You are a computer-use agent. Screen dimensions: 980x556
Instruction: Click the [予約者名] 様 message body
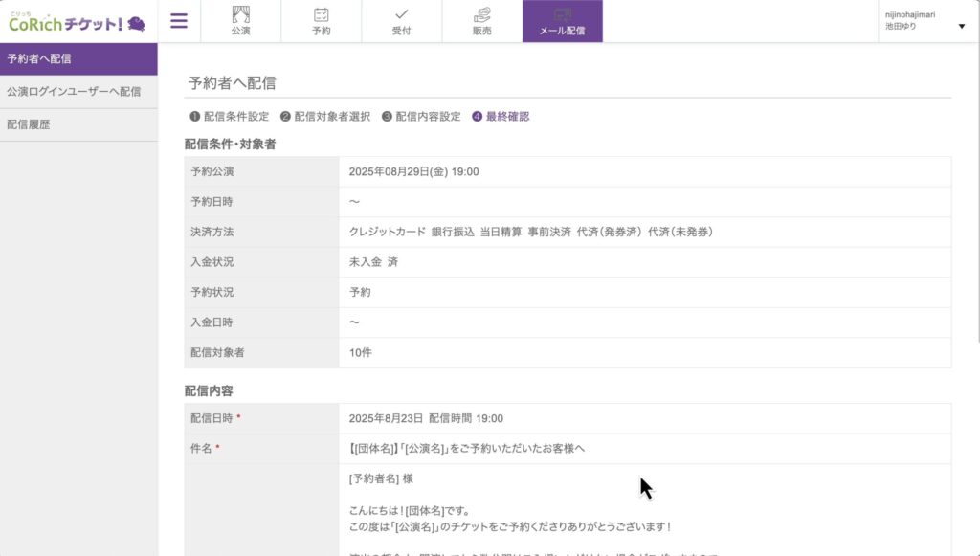coord(381,478)
